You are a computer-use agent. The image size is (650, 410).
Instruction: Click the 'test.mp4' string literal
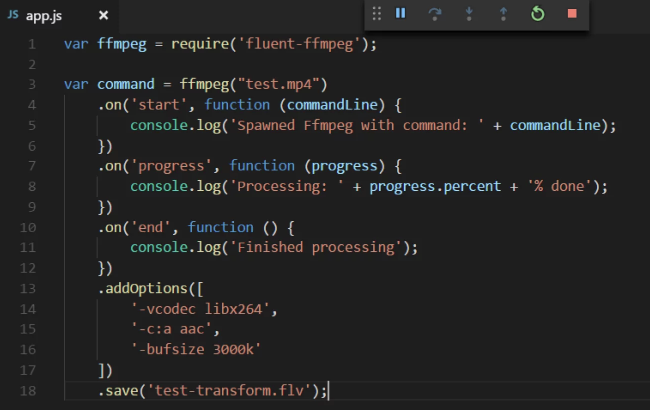(x=278, y=84)
